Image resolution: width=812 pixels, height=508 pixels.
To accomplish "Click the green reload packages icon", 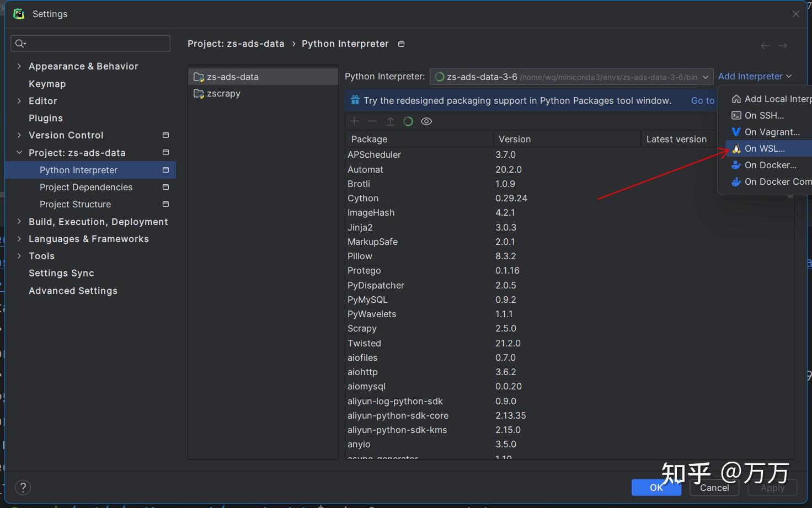I will 408,121.
